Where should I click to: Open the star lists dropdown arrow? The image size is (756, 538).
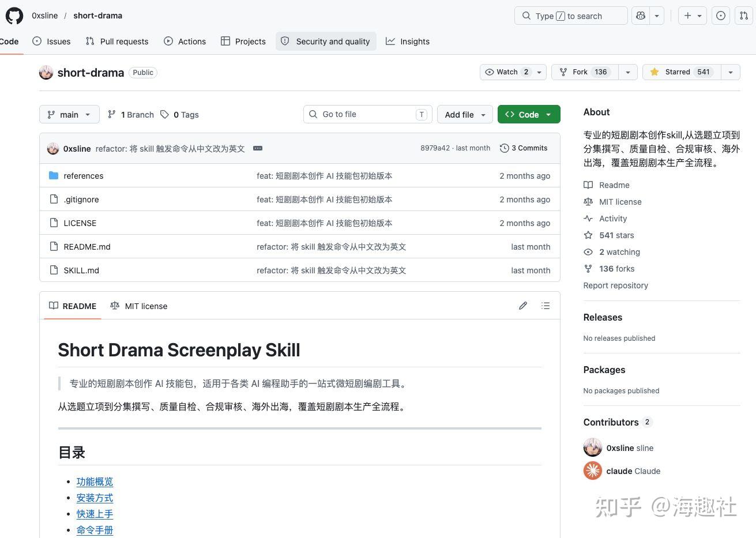(731, 72)
